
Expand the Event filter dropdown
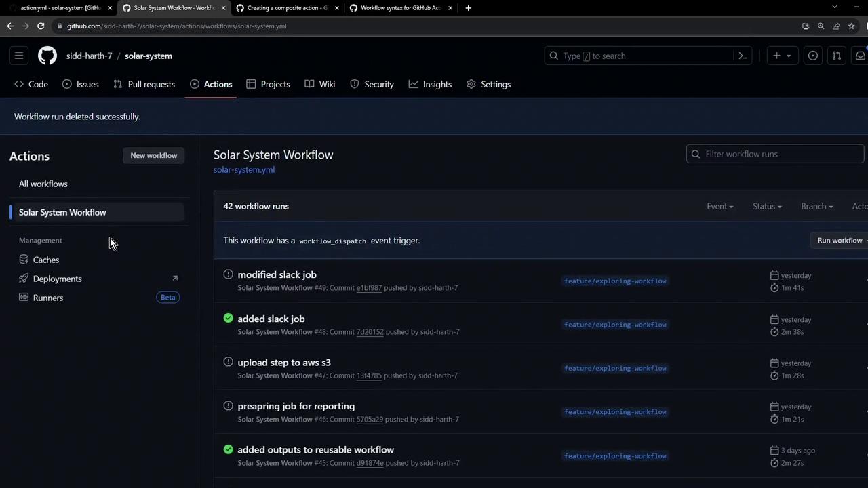coord(720,206)
